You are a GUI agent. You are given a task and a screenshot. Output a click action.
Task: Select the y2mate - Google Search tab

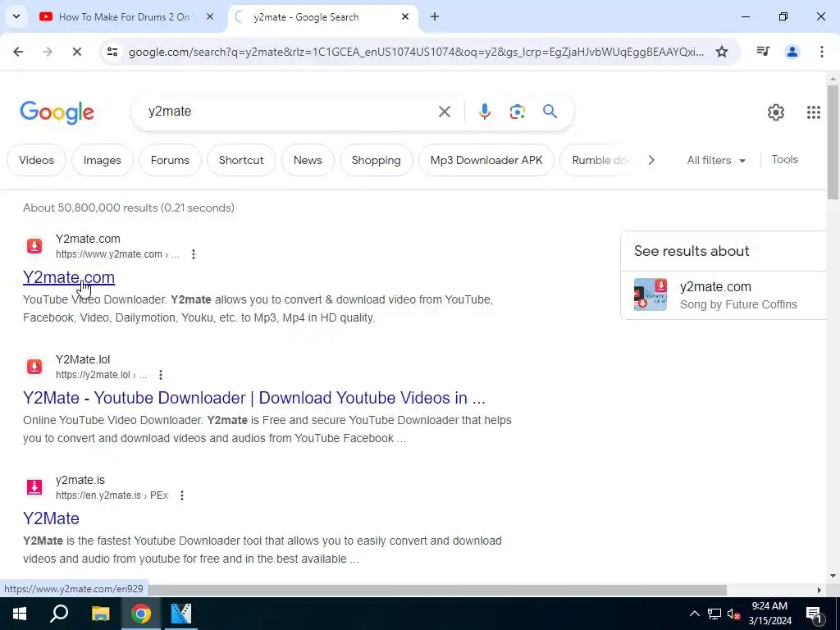point(323,17)
